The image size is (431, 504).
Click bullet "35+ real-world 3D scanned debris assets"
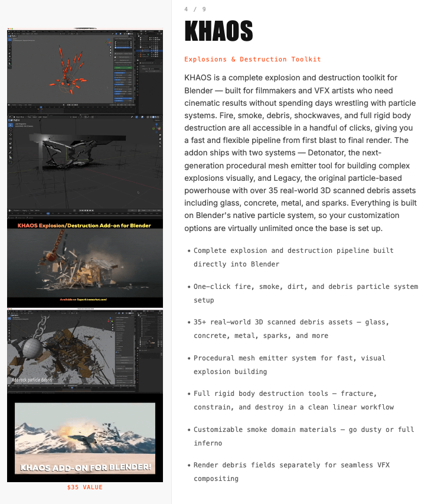[291, 329]
